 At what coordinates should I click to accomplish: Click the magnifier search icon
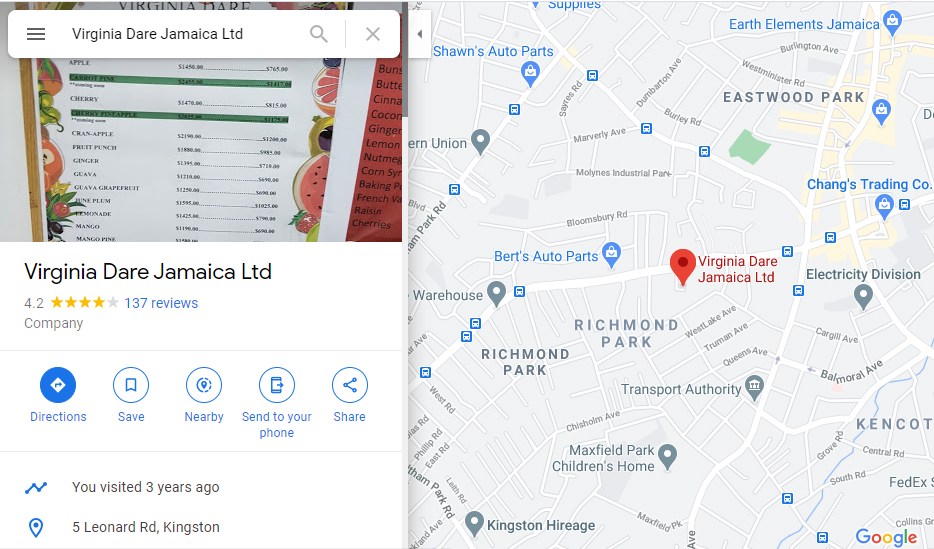[x=319, y=34]
